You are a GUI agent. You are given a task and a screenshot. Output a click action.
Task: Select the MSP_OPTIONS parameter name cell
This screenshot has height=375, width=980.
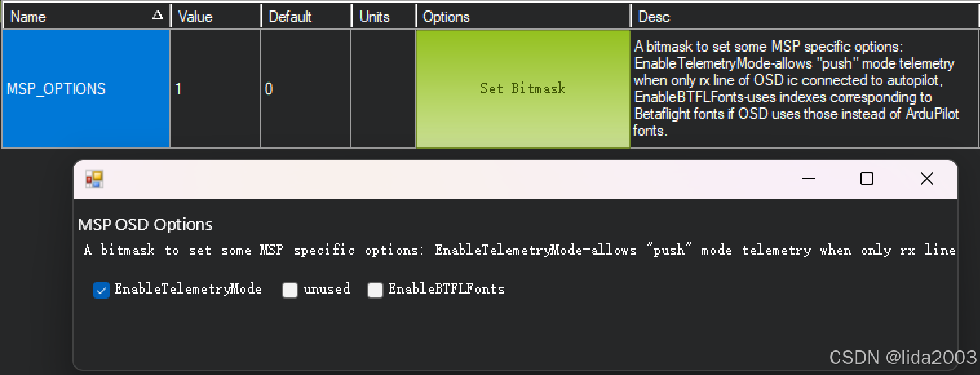86,89
